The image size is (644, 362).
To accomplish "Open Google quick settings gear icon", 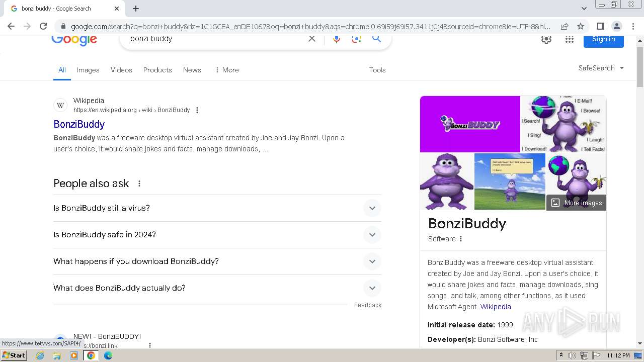I will pos(546,39).
